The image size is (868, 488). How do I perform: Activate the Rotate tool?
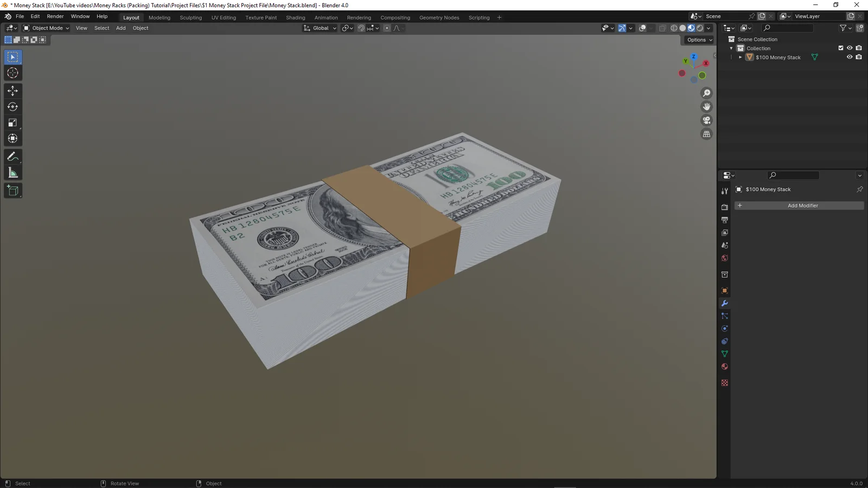(x=12, y=106)
